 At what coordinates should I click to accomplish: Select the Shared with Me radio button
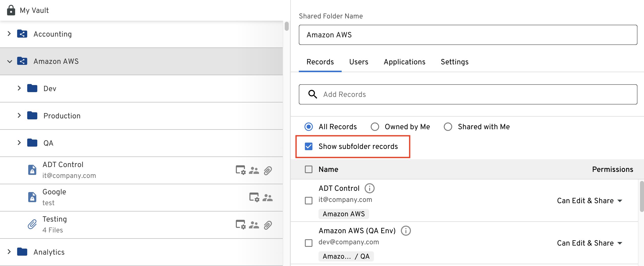point(448,127)
